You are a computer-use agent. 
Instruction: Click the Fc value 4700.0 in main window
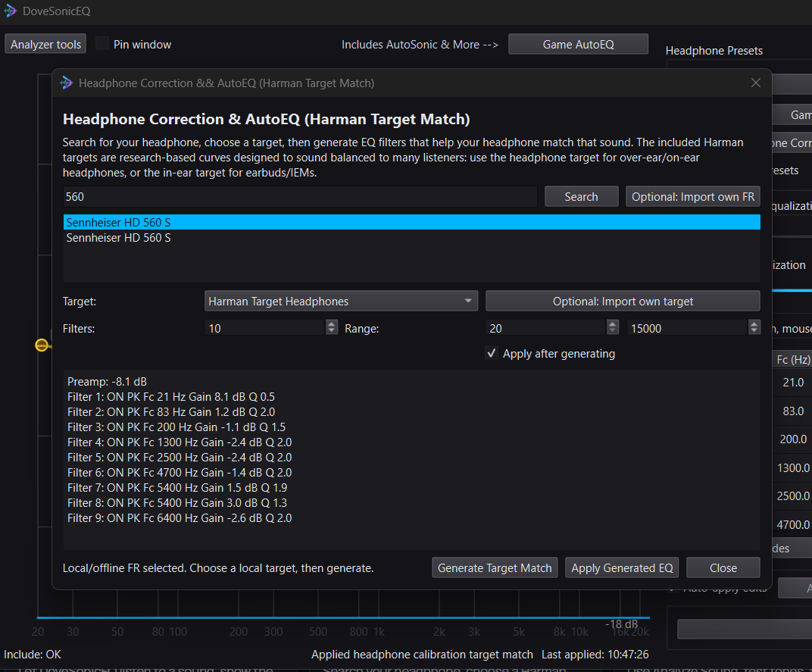[793, 524]
